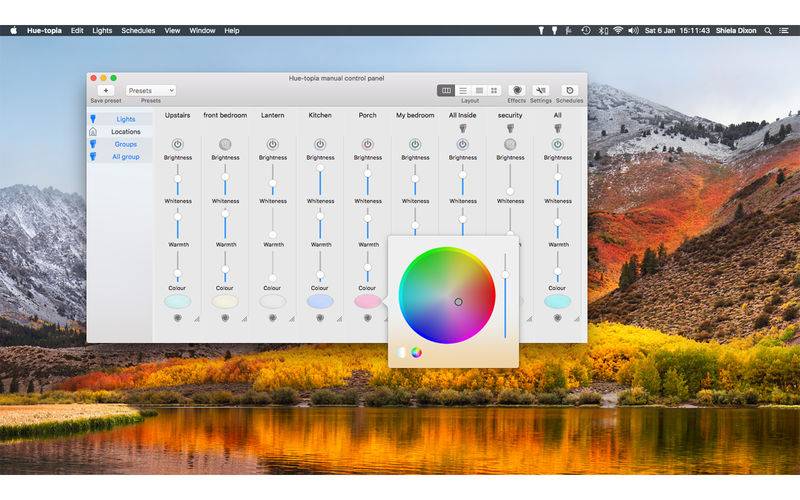
Task: Click the effects icon below All column swatch
Action: pos(558,318)
